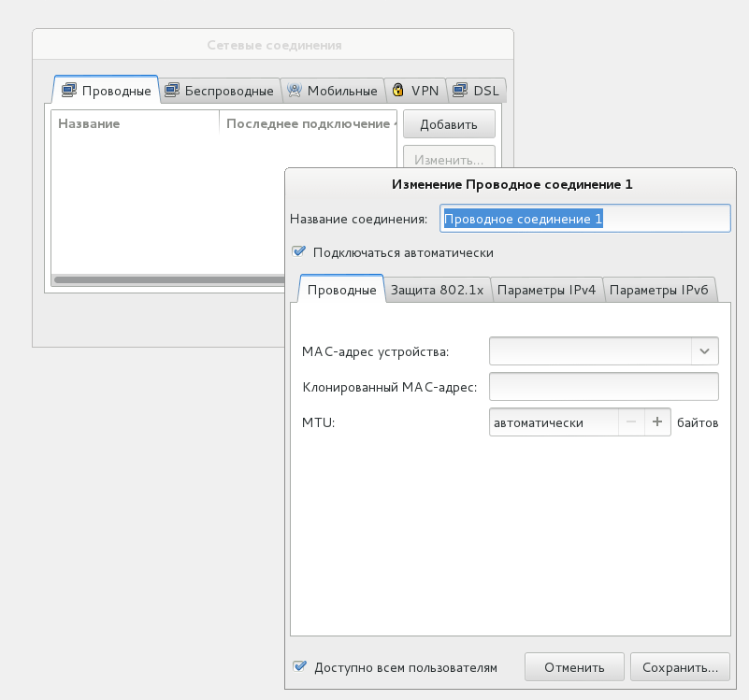
Task: Click the Мобильные tab antenna icon
Action: (295, 90)
